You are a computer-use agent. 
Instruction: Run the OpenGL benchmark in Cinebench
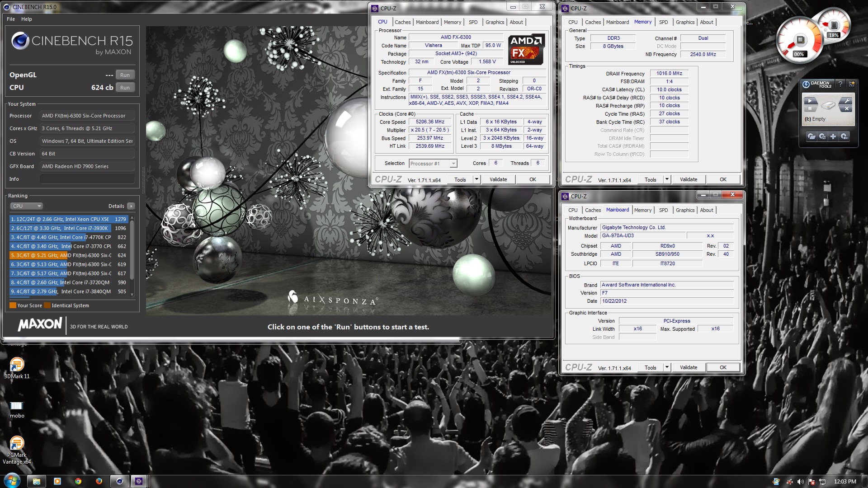coord(125,75)
